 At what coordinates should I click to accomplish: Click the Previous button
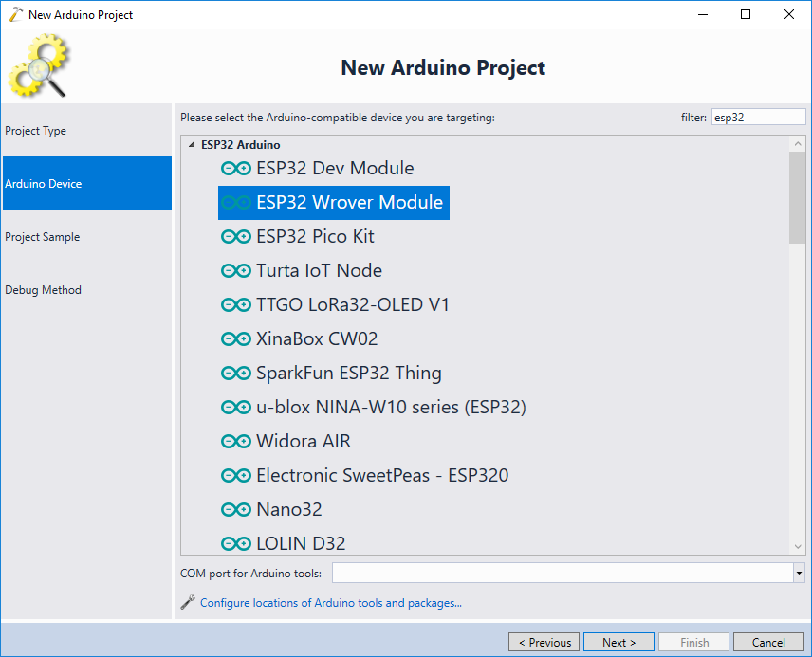tap(544, 642)
